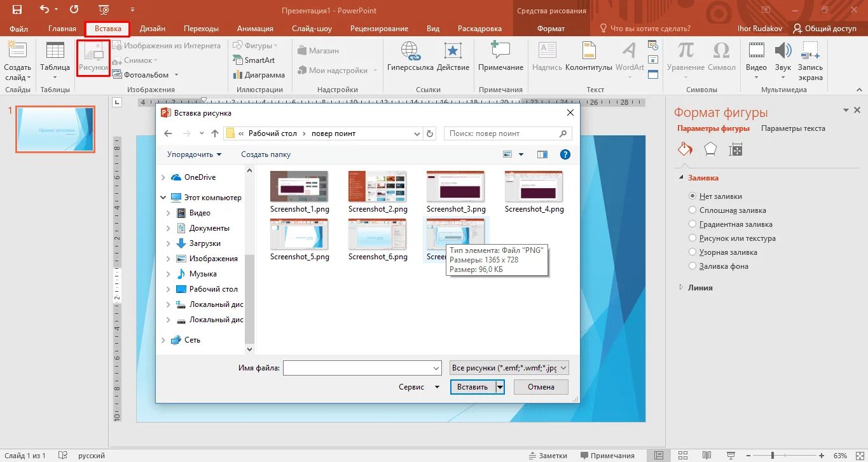This screenshot has width=868, height=462.
Task: Select Рисунок или текстура fill
Action: 693,238
